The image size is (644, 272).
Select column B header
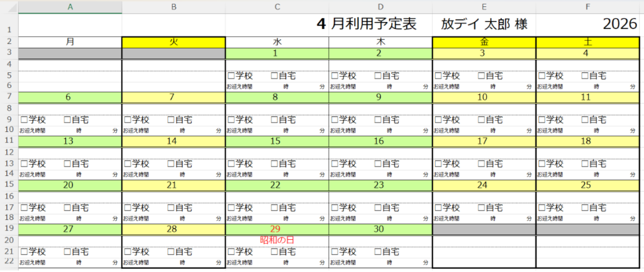[174, 6]
